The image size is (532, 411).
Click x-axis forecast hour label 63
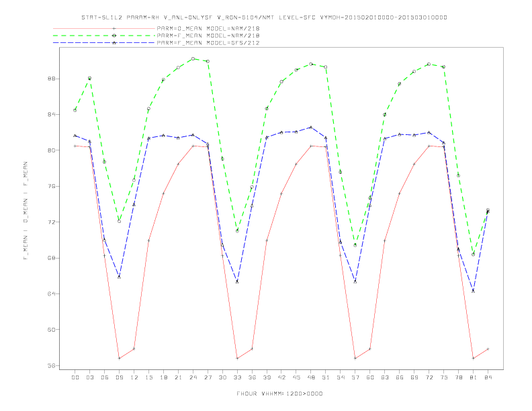385,377
